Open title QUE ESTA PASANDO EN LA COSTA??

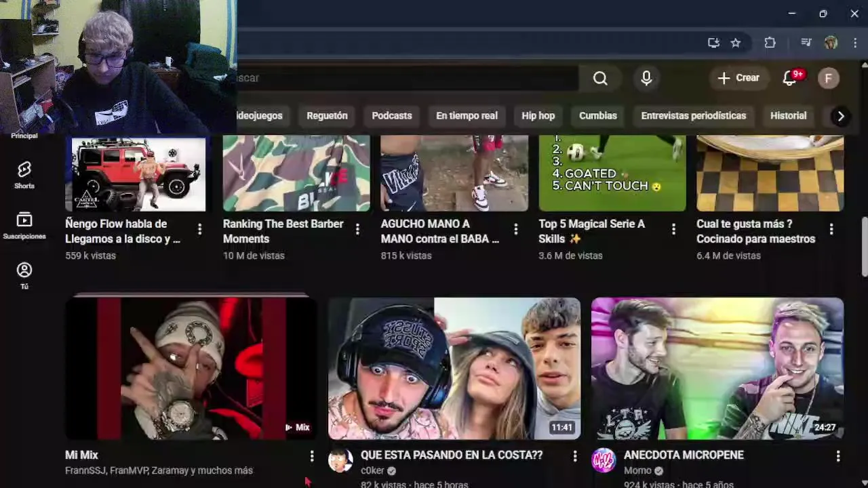[452, 455]
